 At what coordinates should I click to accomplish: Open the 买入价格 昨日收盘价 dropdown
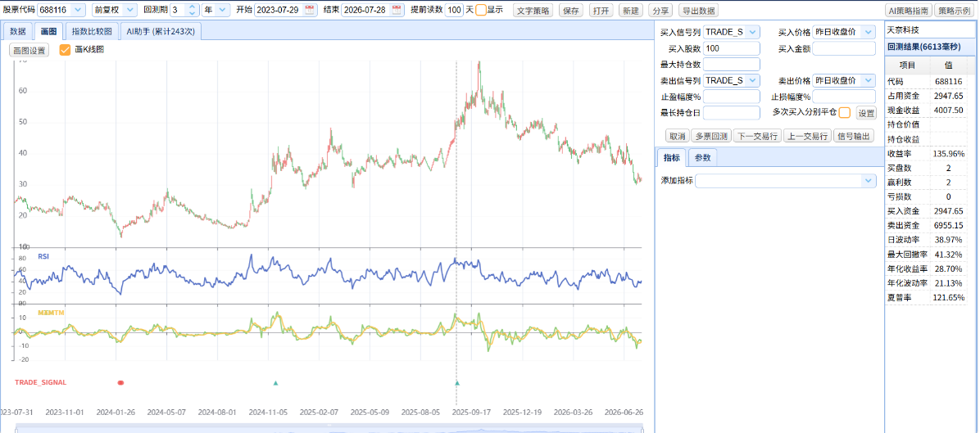coord(868,31)
